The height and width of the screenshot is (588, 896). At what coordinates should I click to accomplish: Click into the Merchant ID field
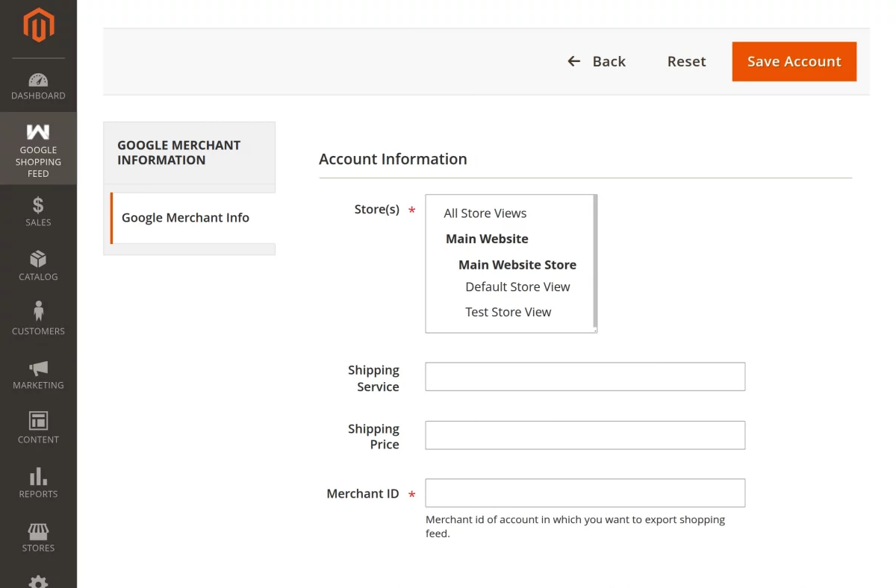[585, 493]
